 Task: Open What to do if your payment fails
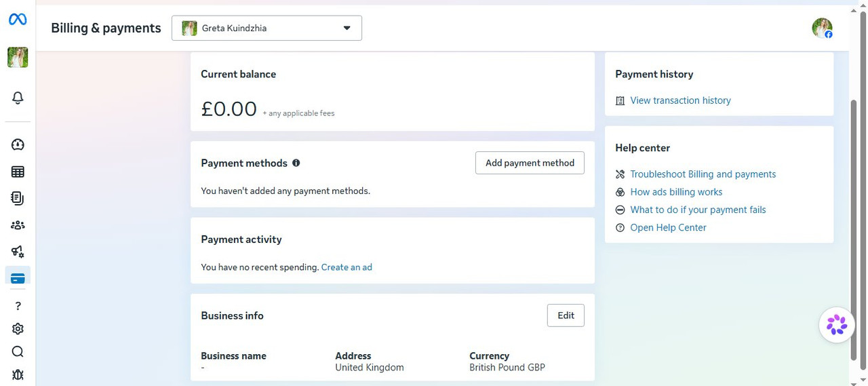[x=698, y=210]
